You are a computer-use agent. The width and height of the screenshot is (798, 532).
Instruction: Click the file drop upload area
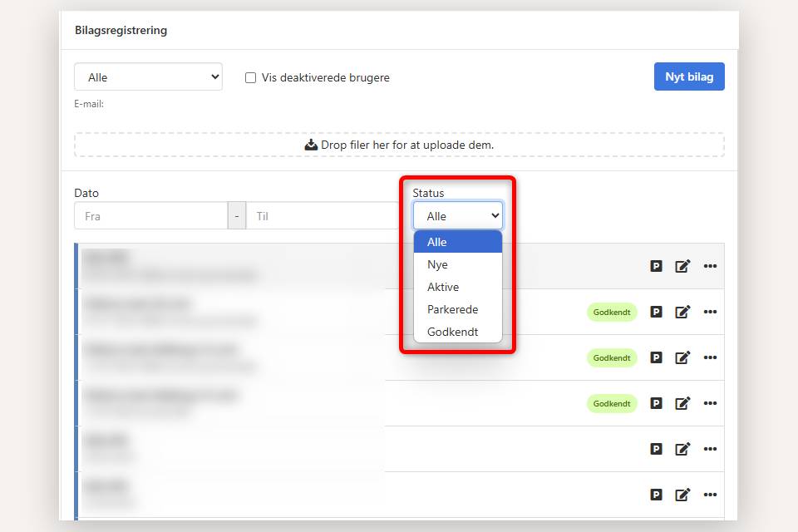[399, 145]
